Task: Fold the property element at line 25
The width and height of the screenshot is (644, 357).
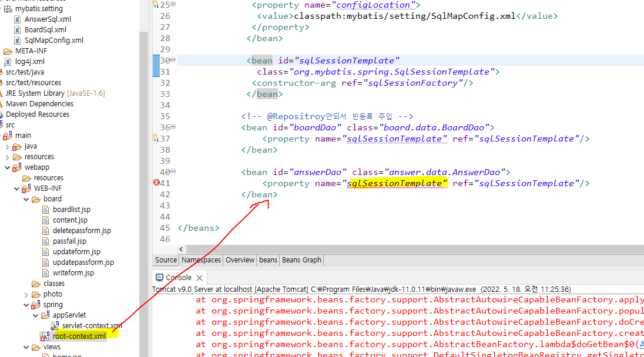Action: (x=173, y=4)
